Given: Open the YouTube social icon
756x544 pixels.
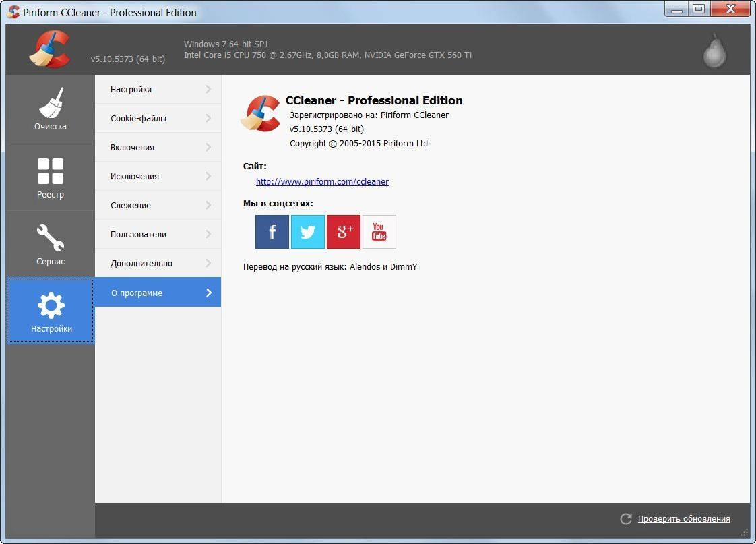Looking at the screenshot, I should (379, 232).
